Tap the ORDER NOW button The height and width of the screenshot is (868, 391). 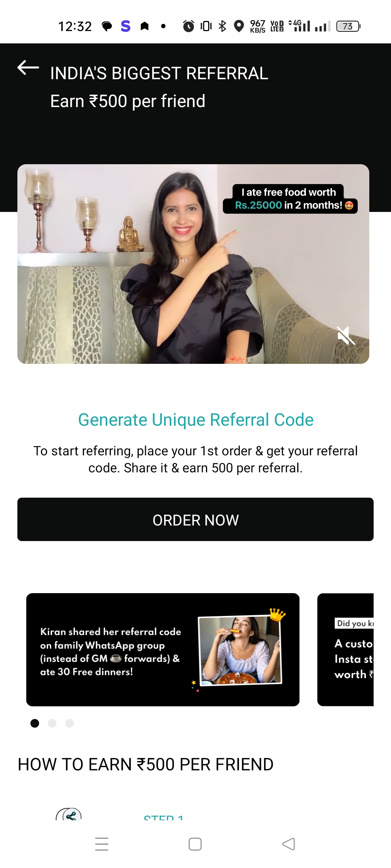[195, 519]
